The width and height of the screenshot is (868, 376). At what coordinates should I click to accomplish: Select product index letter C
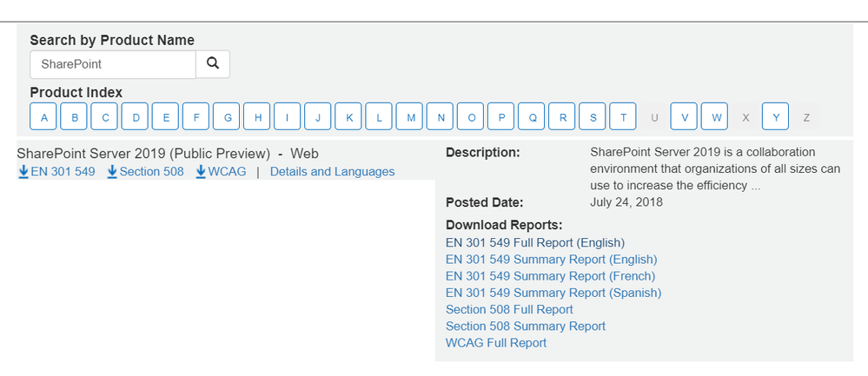(104, 116)
